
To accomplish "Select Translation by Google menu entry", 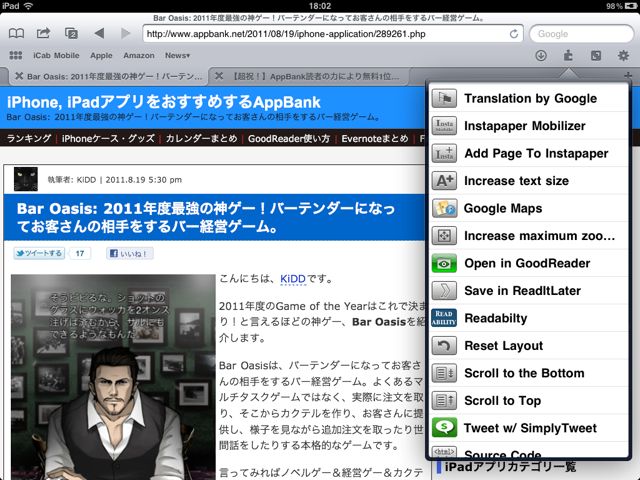I will (x=529, y=98).
